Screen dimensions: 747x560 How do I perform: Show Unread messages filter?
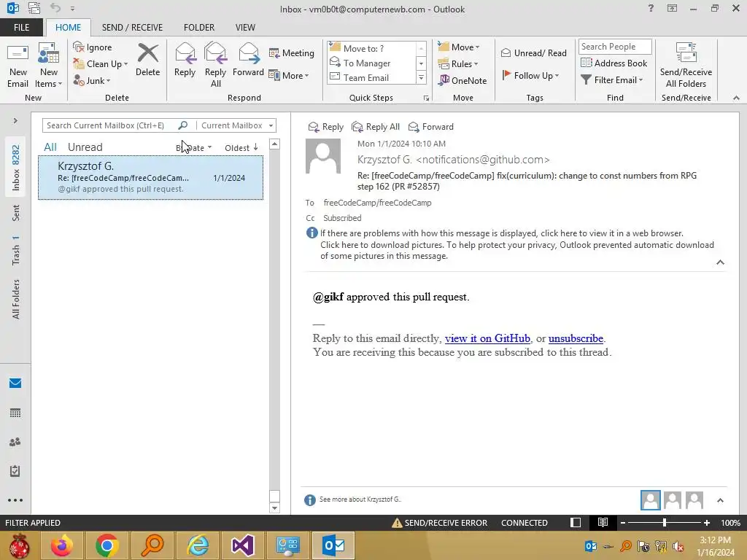pos(85,147)
